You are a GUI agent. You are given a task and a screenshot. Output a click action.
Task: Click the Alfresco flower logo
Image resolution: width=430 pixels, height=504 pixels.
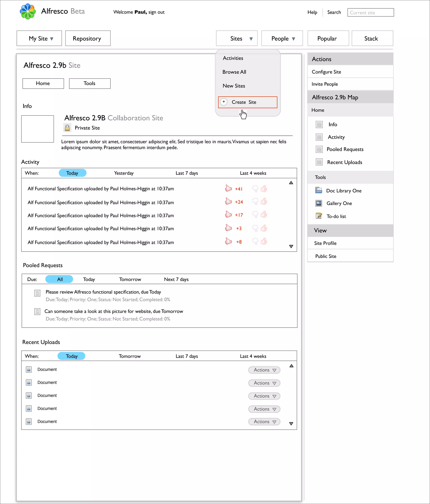click(28, 11)
